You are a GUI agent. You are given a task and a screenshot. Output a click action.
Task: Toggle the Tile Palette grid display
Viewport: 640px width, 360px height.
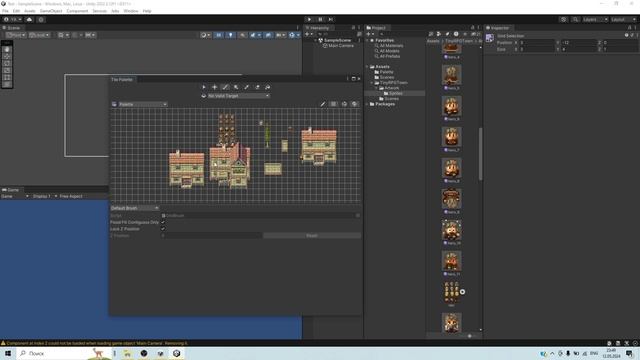(x=333, y=104)
